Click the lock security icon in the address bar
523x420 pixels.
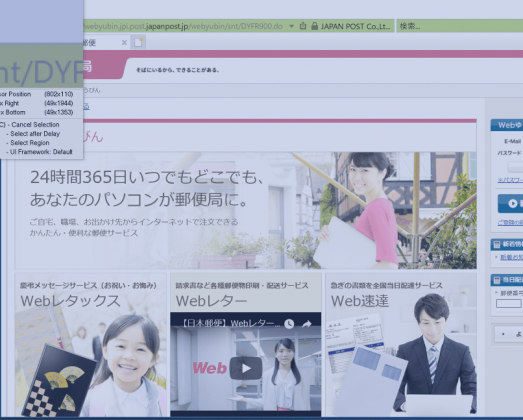point(314,26)
